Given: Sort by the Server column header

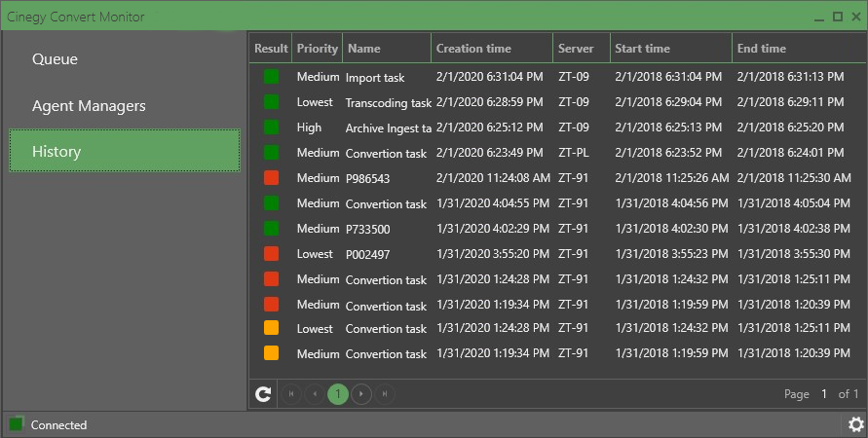Looking at the screenshot, I should coord(582,49).
